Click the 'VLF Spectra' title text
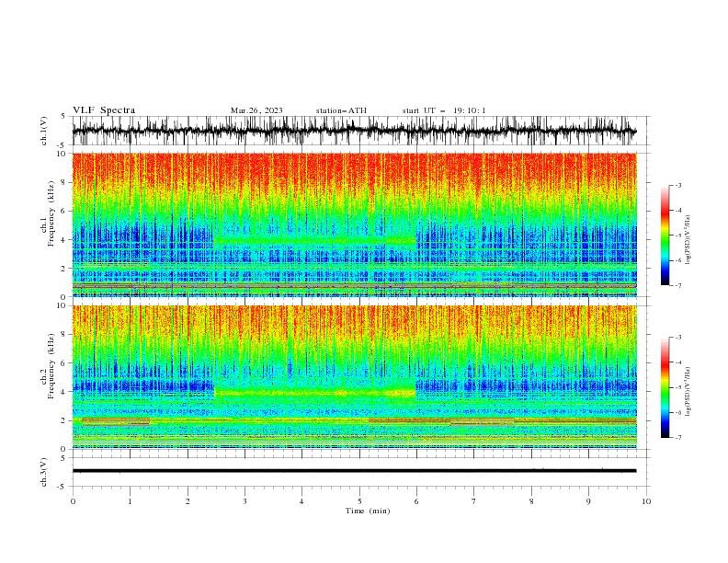The height and width of the screenshot is (563, 728). pyautogui.click(x=104, y=110)
